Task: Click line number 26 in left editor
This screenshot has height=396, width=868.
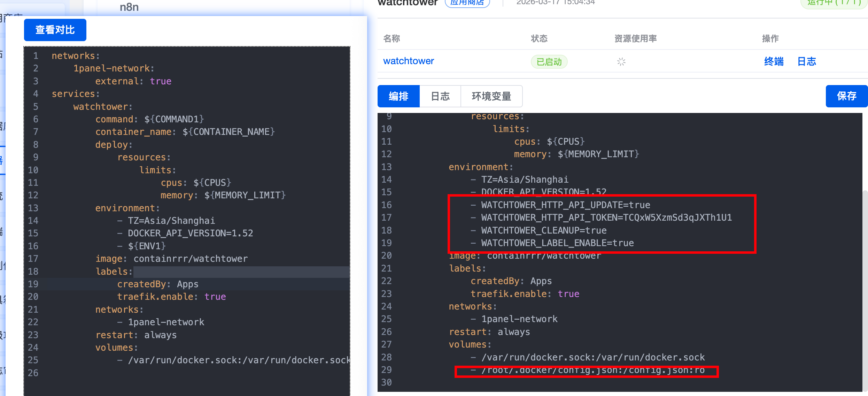Action: point(33,373)
